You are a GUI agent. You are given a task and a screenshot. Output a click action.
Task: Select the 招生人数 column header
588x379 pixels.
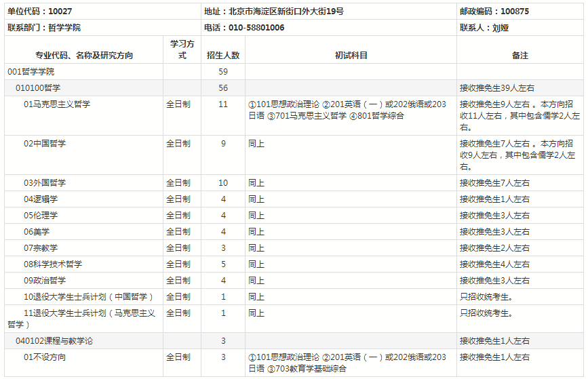point(223,55)
